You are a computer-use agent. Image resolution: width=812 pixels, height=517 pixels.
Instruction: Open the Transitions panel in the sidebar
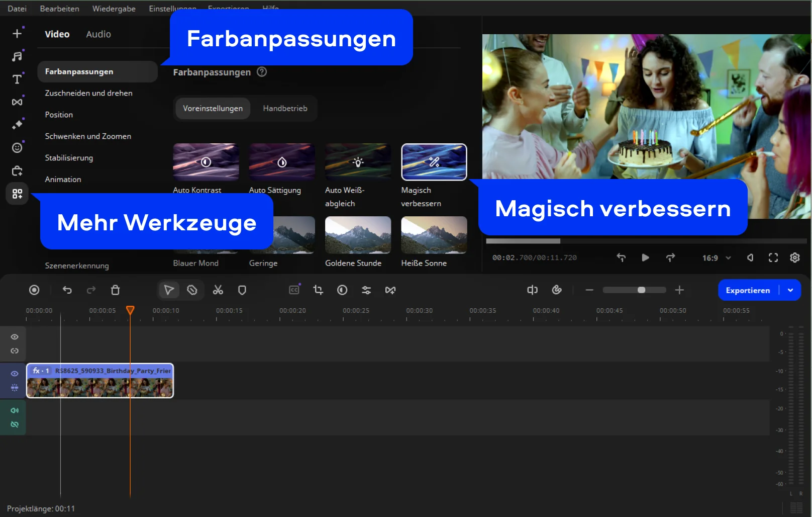click(x=17, y=102)
